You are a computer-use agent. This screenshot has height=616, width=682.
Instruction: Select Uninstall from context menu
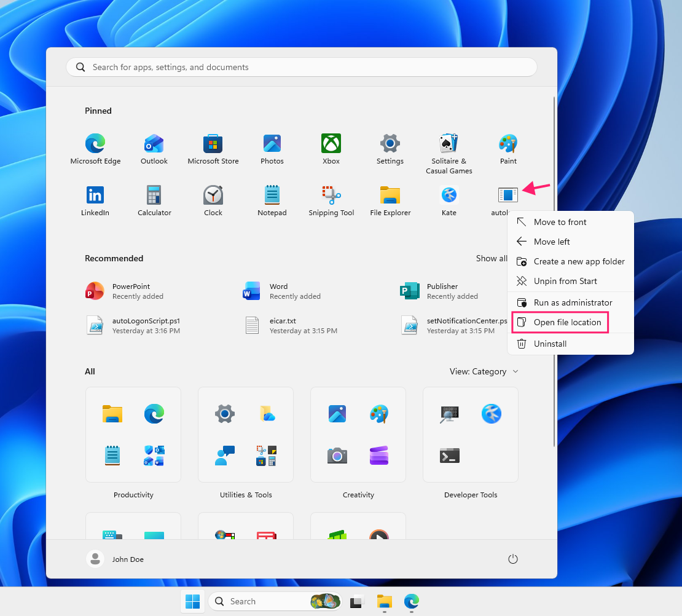[x=570, y=344]
